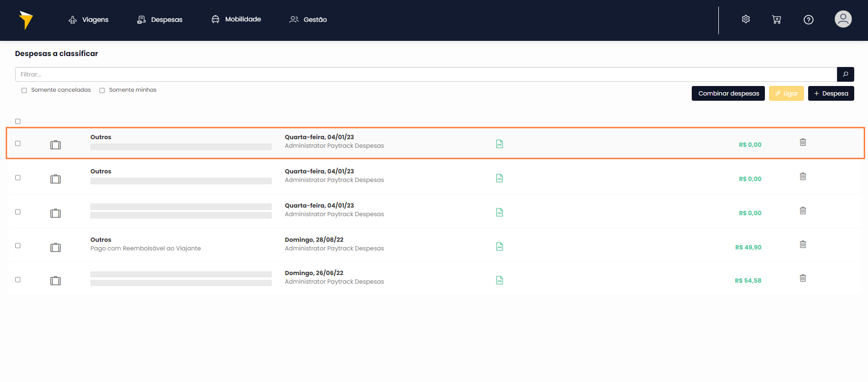Enable Somente canceladas checkbox
The height and width of the screenshot is (382, 868).
tap(24, 90)
